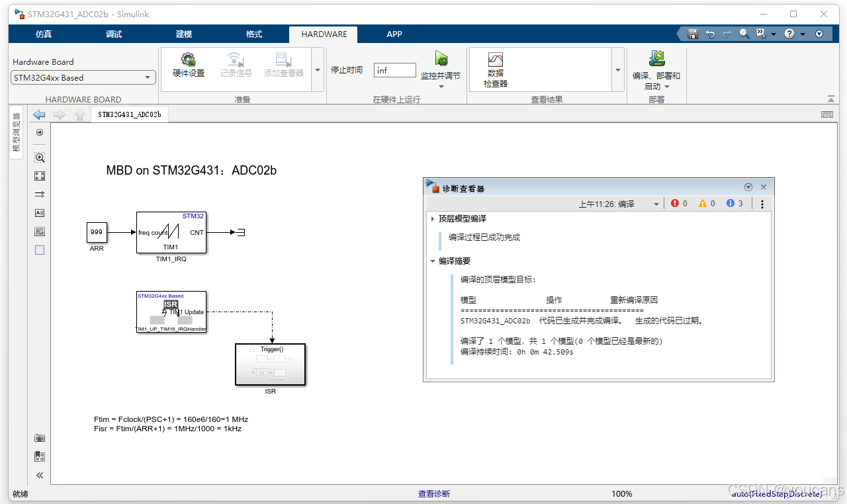Viewport: 847px width, 504px height.
Task: Select the STM32G431_ADC02b model tab
Action: pyautogui.click(x=129, y=114)
